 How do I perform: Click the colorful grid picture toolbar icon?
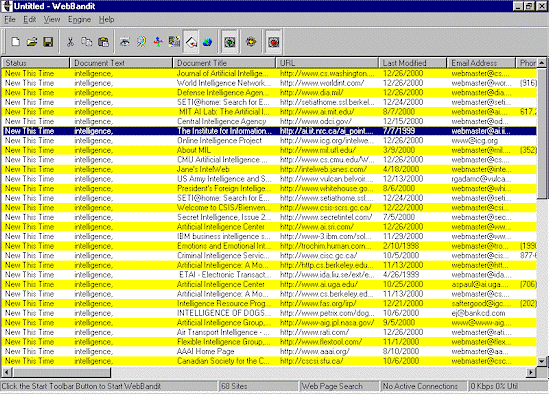[x=174, y=42]
